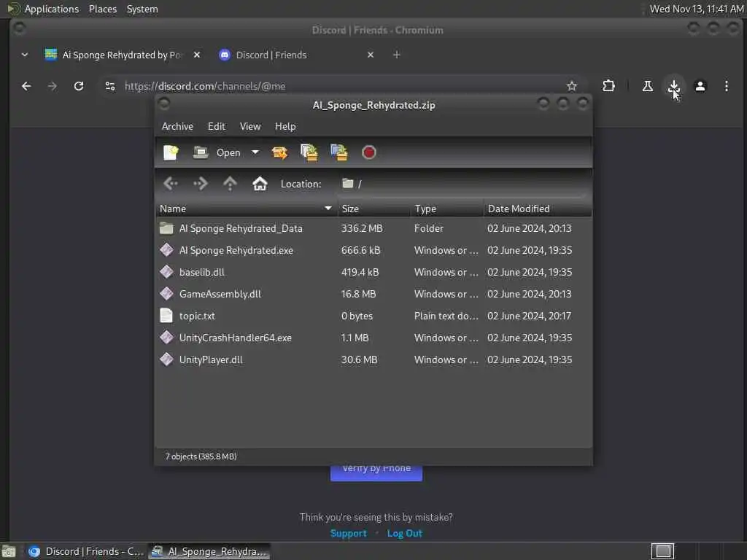The image size is (747, 560).
Task: Open the Places menu in top panel
Action: tap(102, 9)
